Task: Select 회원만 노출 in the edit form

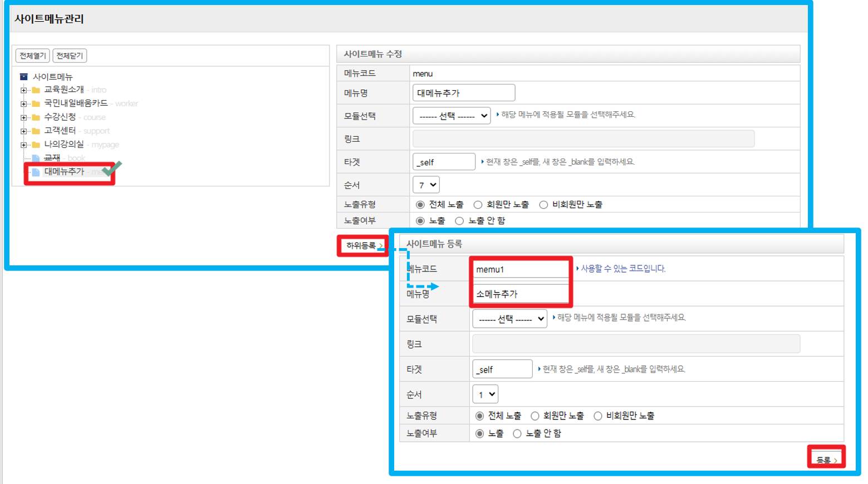Action: point(478,205)
